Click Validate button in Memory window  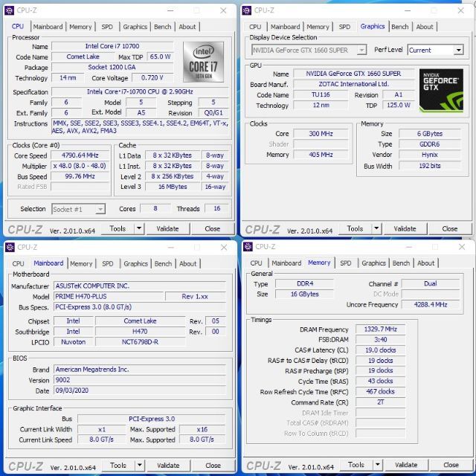[407, 465]
